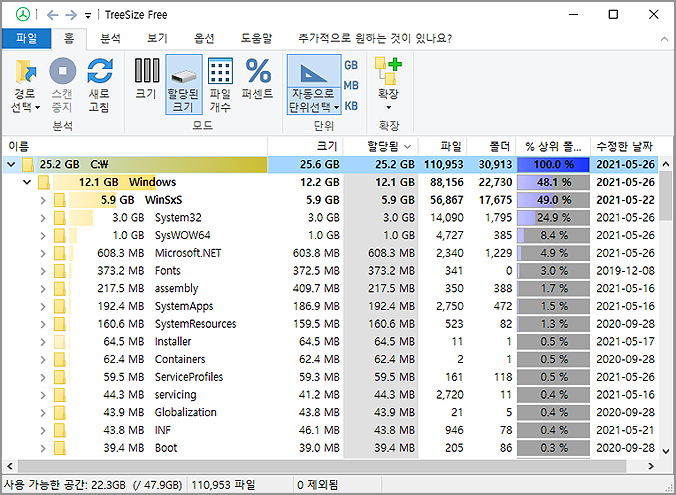Expand the Microsoft.NET folder
The width and height of the screenshot is (676, 495).
(43, 253)
